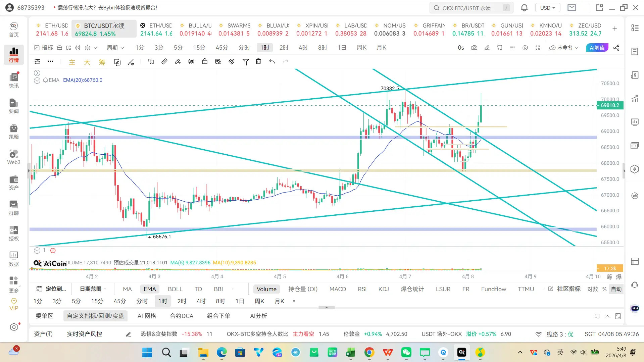Viewport: 644px width, 362px height.
Task: Switch to the ZEC/USD ticker tab
Action: click(x=585, y=30)
